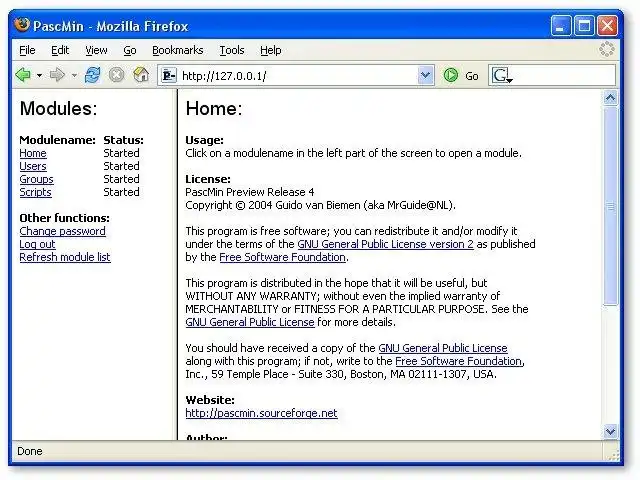Click the 'Usage:' heading
This screenshot has height=480, width=640.
204,140
